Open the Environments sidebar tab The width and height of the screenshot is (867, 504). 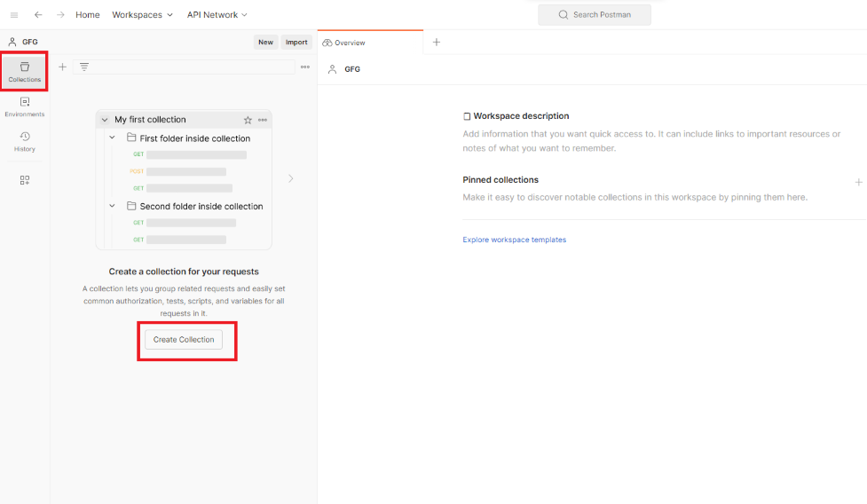coord(24,106)
